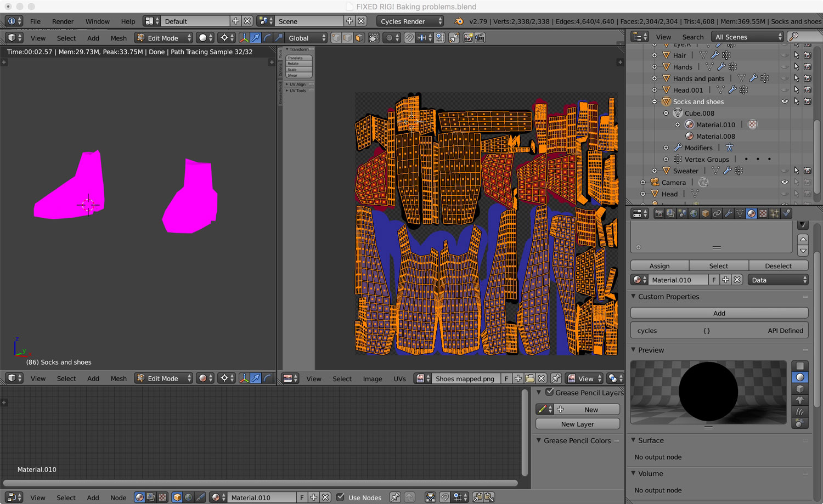
Task: Toggle the Use Nodes checkbox
Action: [341, 497]
